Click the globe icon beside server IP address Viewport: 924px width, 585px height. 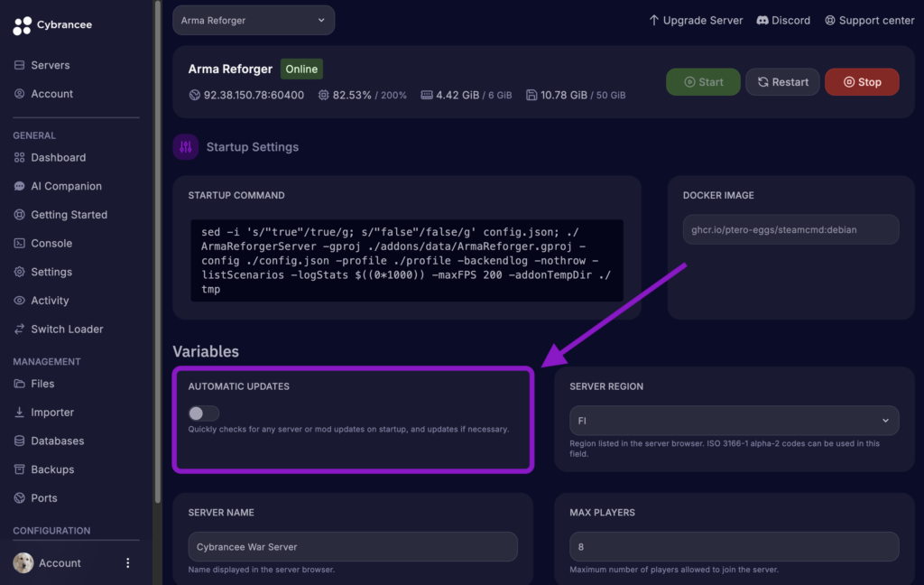[195, 95]
